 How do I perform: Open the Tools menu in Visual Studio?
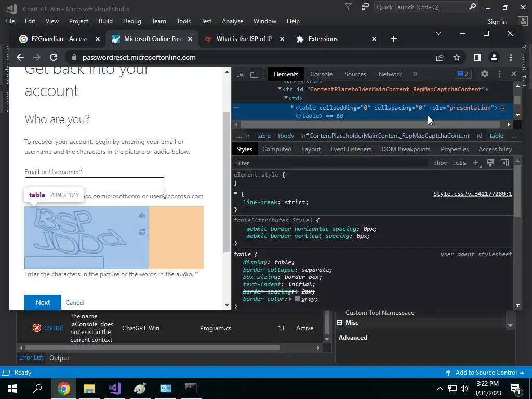click(x=183, y=21)
